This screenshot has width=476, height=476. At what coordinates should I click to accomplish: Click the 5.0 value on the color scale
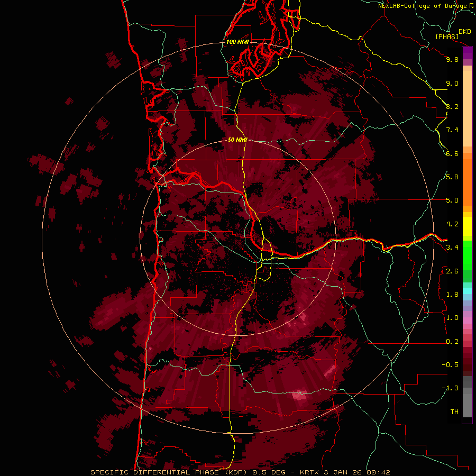452,200
